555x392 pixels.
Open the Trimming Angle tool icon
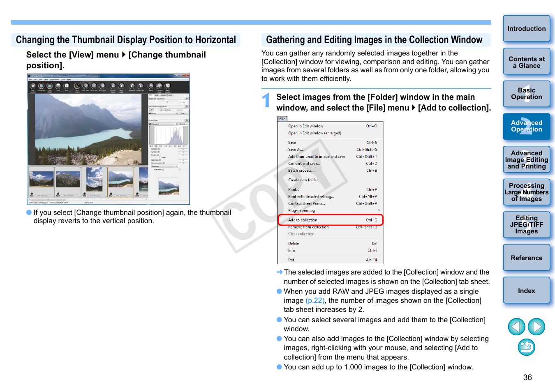click(x=159, y=86)
